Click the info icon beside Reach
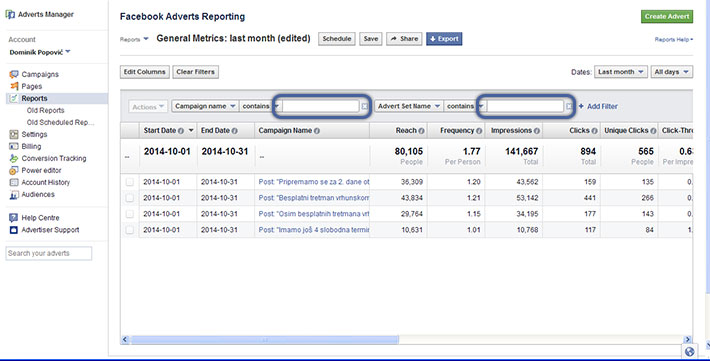Image resolution: width=710 pixels, height=361 pixels. pyautogui.click(x=422, y=131)
